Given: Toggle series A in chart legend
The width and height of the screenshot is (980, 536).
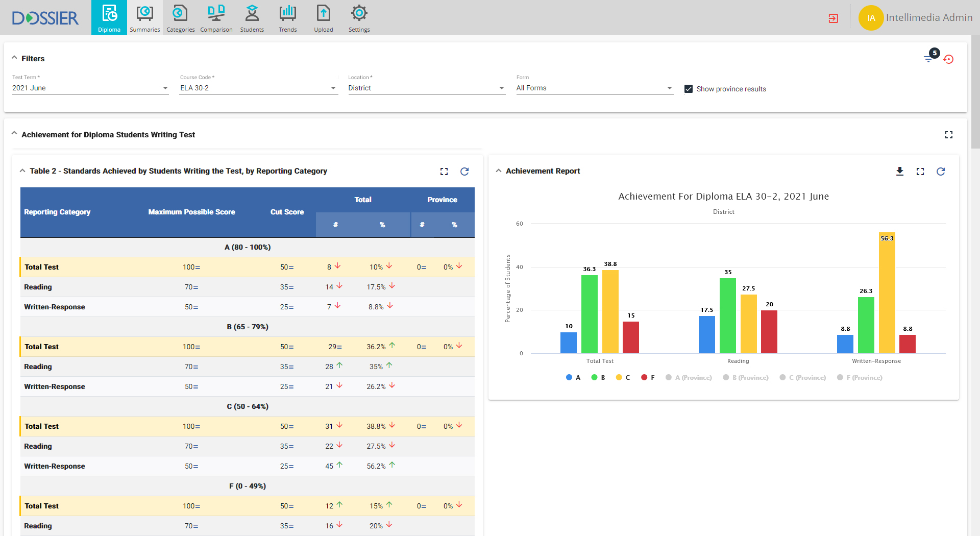Looking at the screenshot, I should point(573,378).
